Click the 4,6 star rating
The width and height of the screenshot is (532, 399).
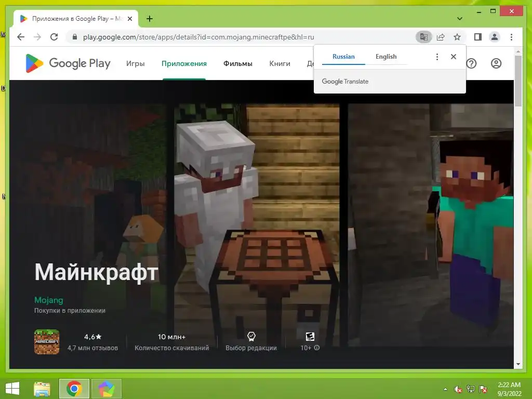pyautogui.click(x=92, y=337)
